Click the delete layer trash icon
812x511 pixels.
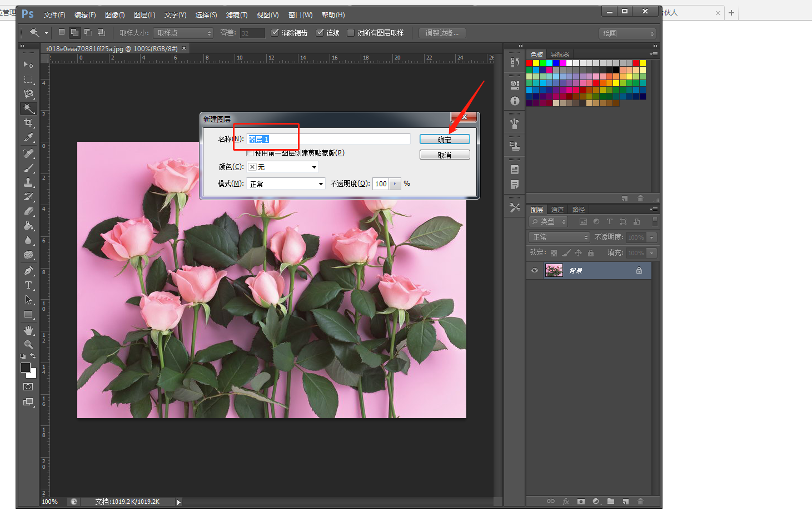coord(640,502)
